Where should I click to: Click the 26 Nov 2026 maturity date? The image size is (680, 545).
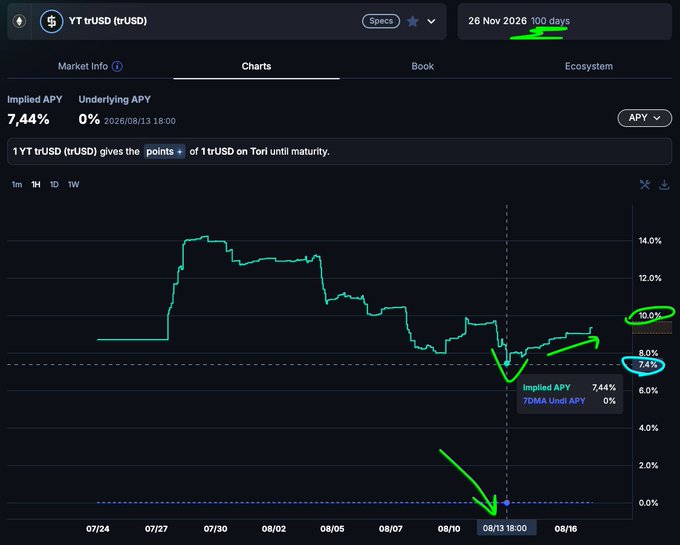(497, 21)
